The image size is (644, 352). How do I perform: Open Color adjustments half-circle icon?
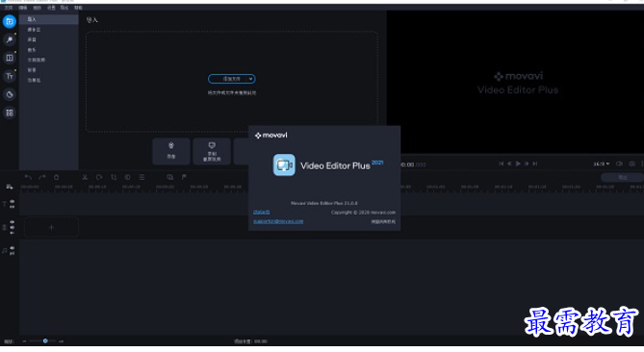[127, 177]
